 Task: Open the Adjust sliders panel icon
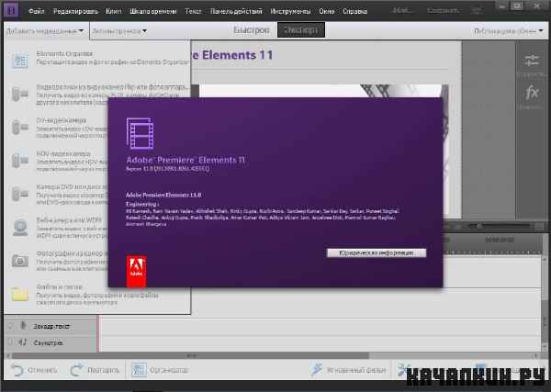click(532, 60)
